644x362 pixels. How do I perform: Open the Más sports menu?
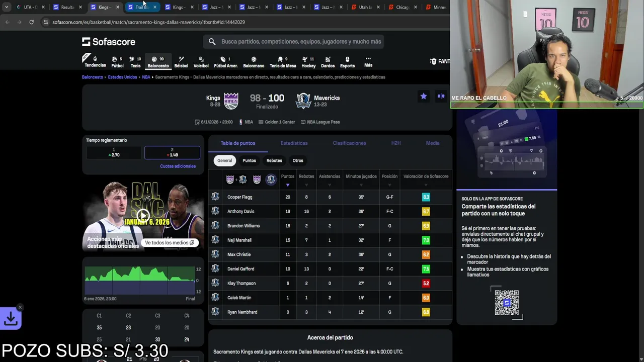368,62
